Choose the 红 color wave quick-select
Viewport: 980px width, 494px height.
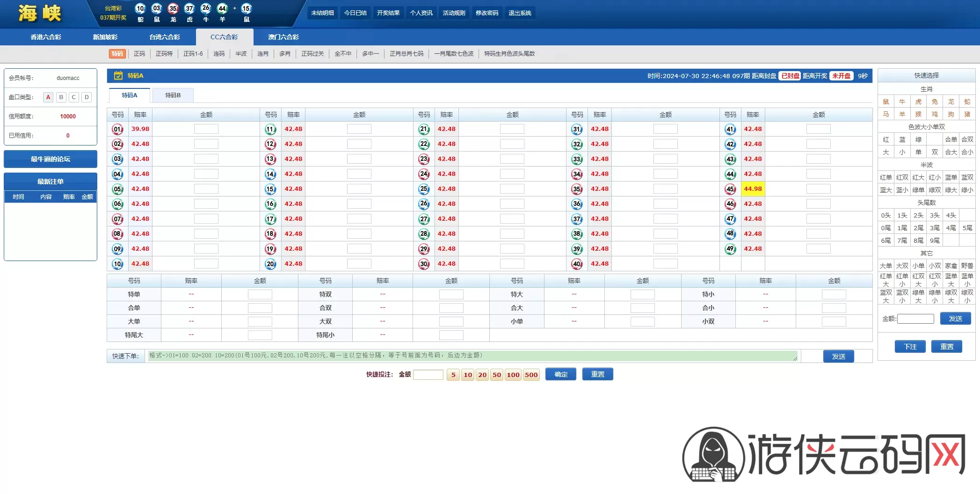886,139
